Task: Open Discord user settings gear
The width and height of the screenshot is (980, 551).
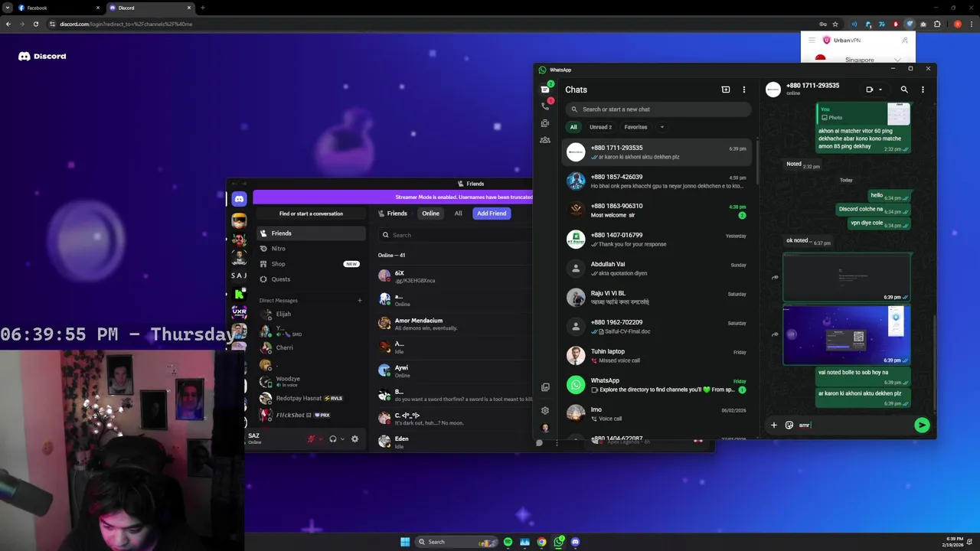Action: (x=354, y=439)
